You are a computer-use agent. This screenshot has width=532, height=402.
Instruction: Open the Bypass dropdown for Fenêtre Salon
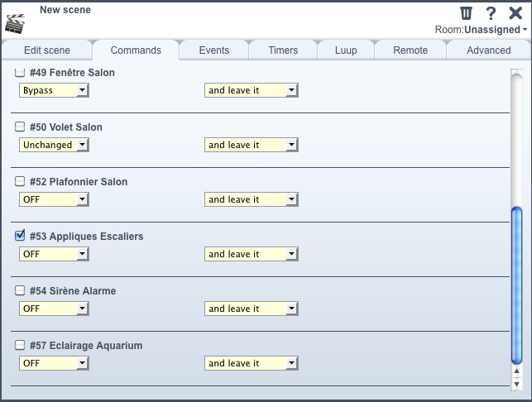click(54, 90)
